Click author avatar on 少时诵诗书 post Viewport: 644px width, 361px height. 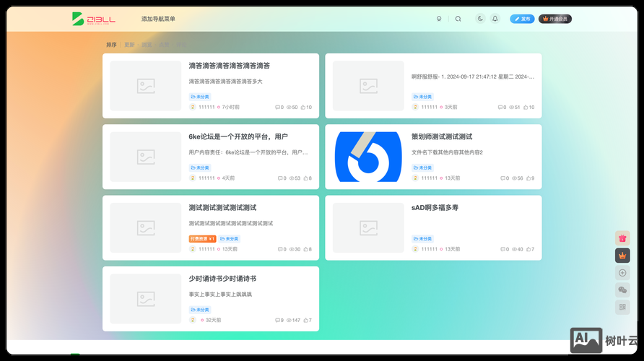click(x=193, y=321)
